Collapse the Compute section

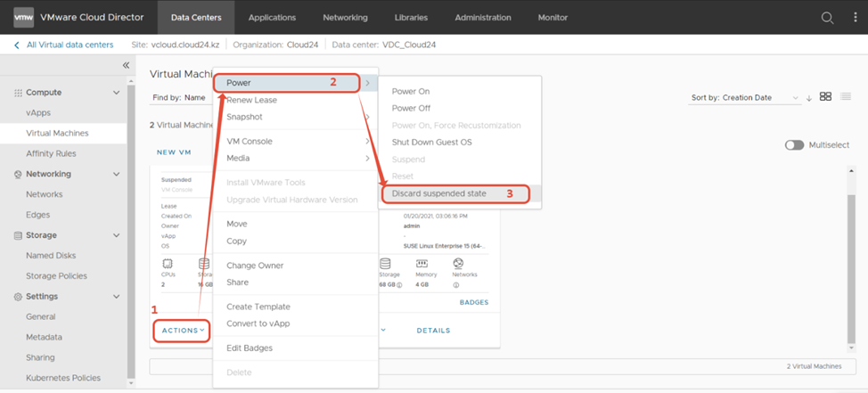tap(116, 93)
